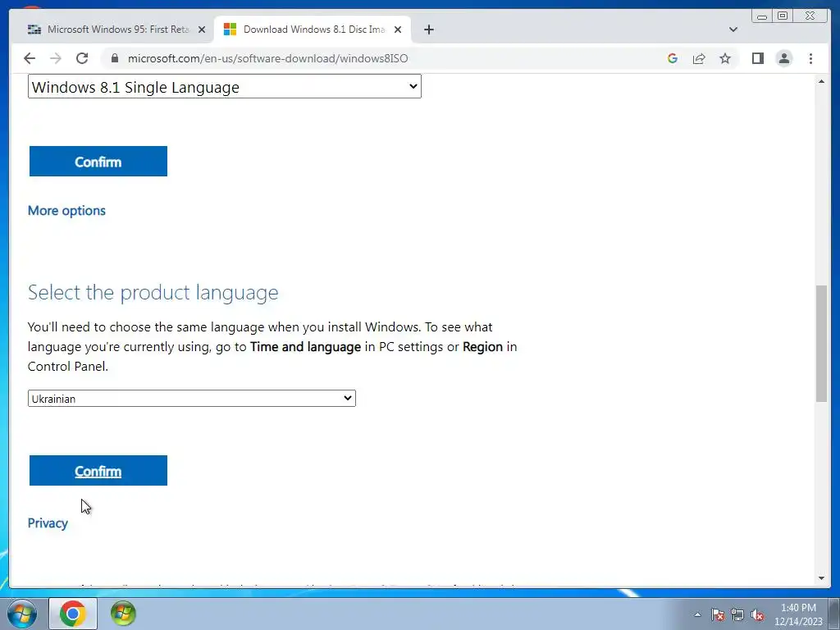This screenshot has width=840, height=630.
Task: Click the Windows flag taskbar icon
Action: 123,614
